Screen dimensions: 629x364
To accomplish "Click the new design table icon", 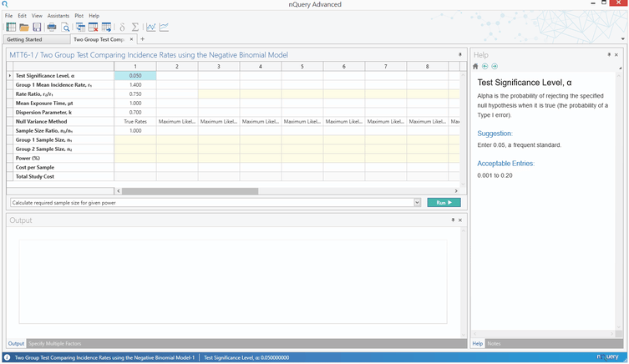I will (x=11, y=28).
